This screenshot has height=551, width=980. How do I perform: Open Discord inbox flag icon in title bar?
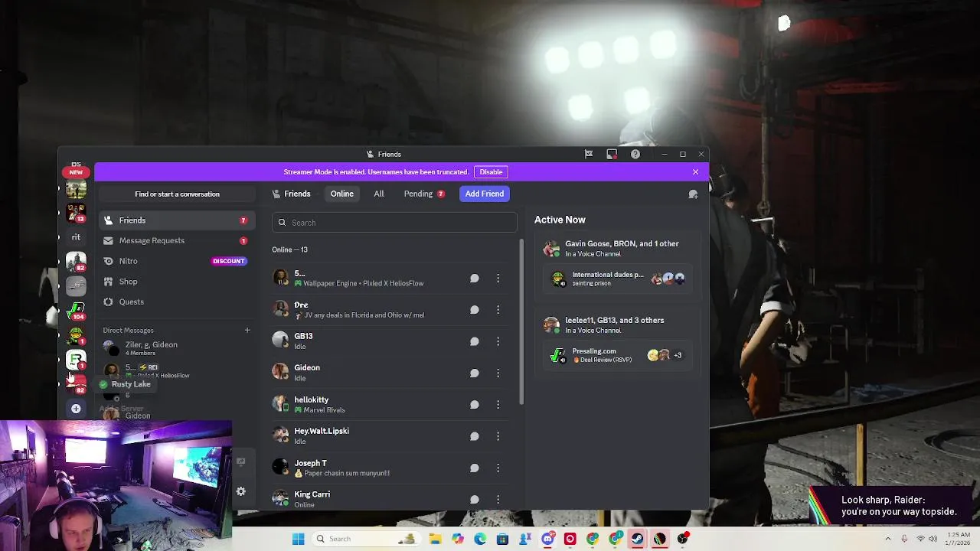(x=589, y=154)
